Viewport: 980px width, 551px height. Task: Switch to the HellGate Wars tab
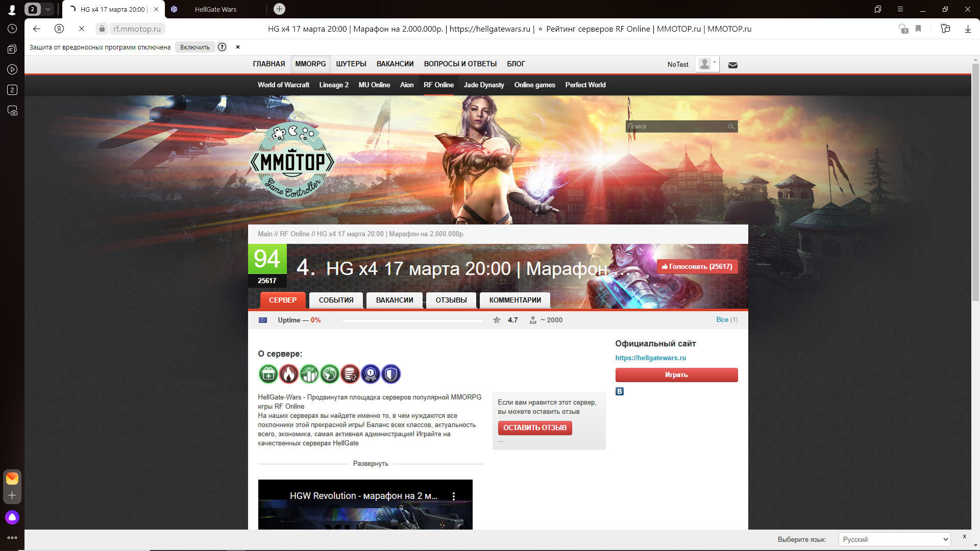click(x=215, y=9)
